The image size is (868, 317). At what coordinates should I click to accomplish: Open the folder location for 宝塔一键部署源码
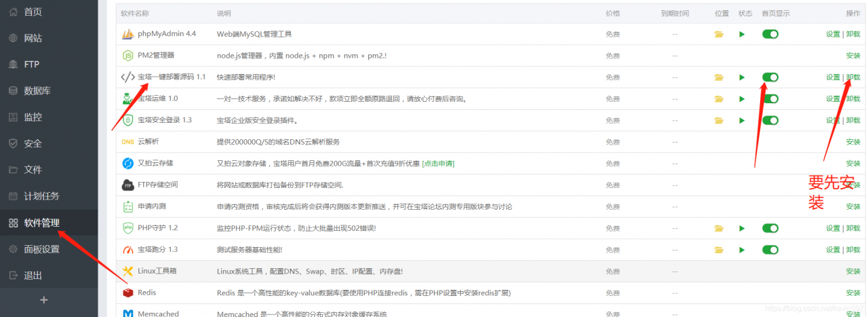click(x=719, y=77)
